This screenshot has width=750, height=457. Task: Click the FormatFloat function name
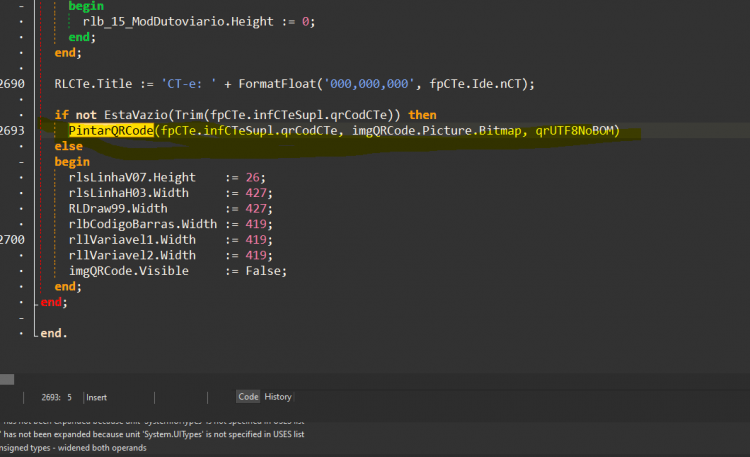coord(277,84)
